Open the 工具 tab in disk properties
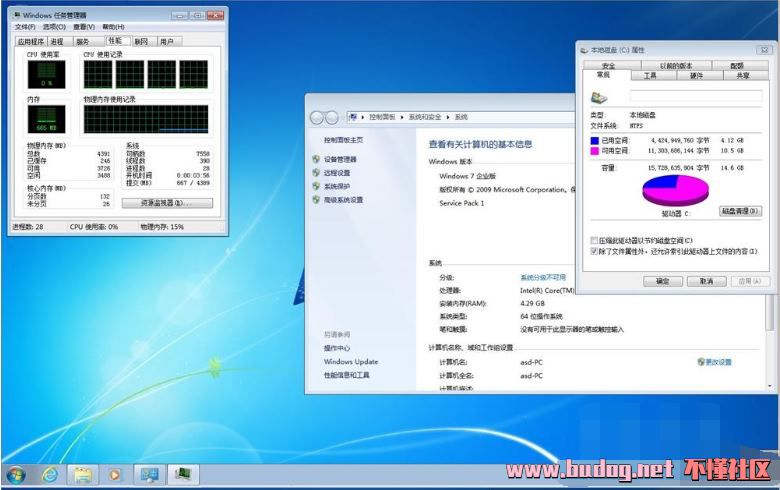Image resolution: width=780 pixels, height=490 pixels. 650,75
